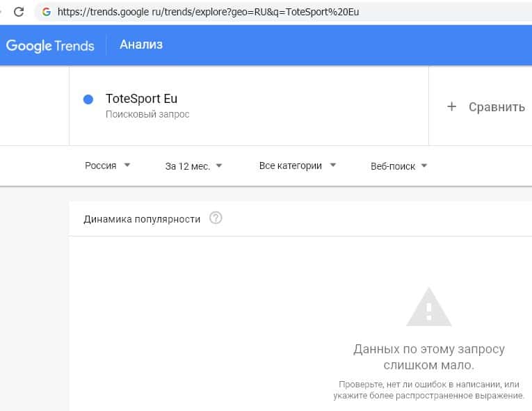Image resolution: width=532 pixels, height=411 pixels.
Task: Click the plus icon beside Сравнить
Action: [451, 106]
